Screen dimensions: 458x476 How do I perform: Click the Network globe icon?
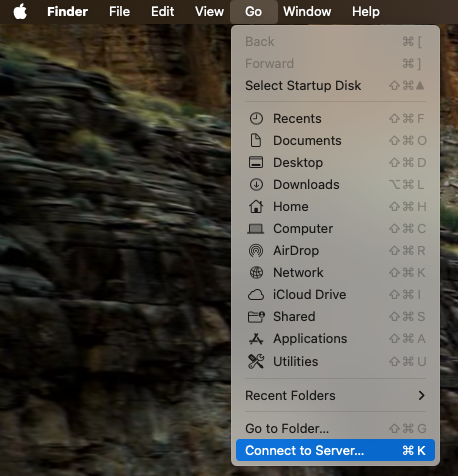[256, 273]
